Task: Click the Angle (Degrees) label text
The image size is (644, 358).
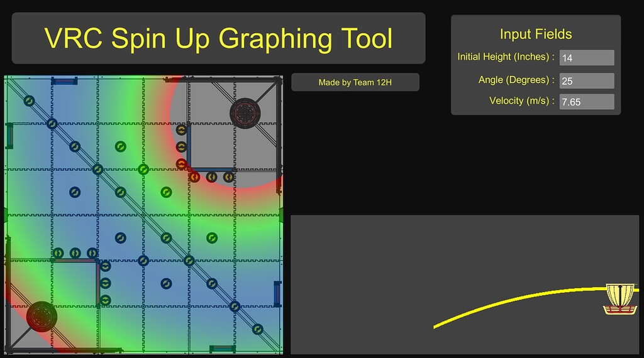Action: (x=516, y=80)
